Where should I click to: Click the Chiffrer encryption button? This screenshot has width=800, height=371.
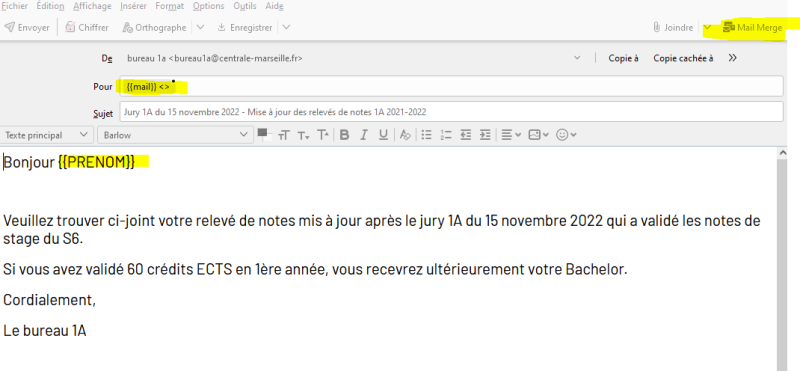point(87,28)
